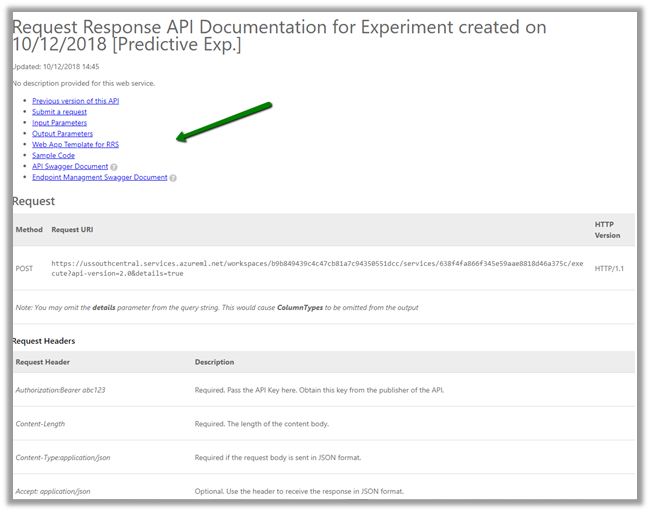The image size is (650, 512).
Task: Open the Previous version of this API link
Action: point(75,101)
